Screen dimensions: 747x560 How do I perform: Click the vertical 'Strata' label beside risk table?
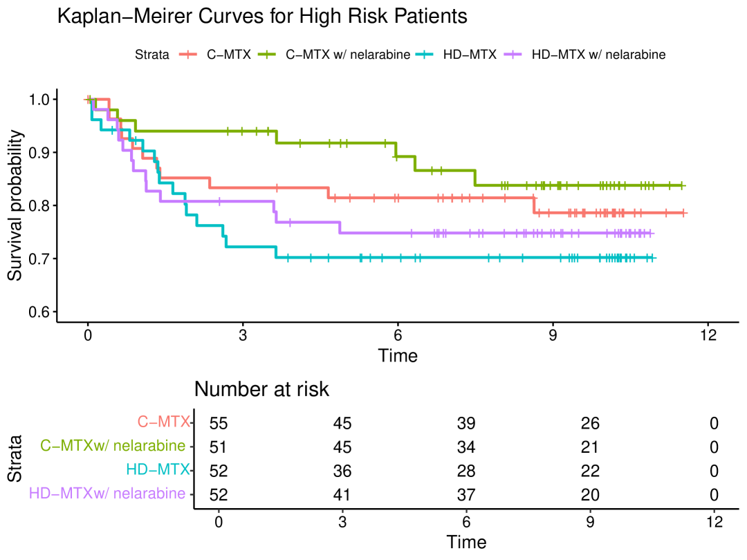(15, 458)
